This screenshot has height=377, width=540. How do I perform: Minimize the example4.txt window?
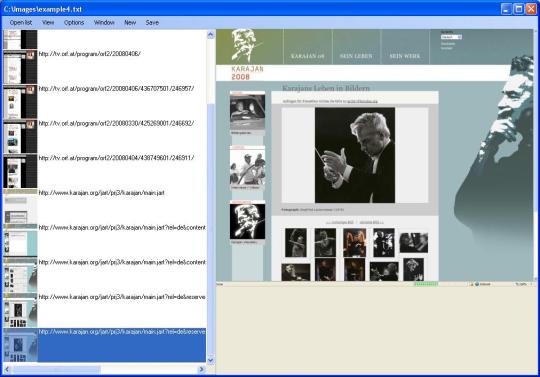[506, 9]
